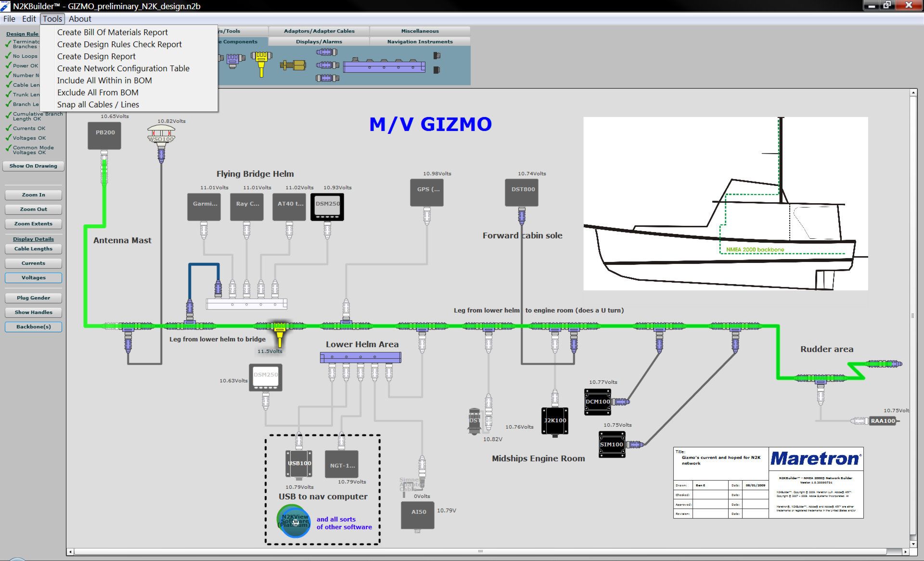Click the canvas scroll-left arrow

(70, 552)
